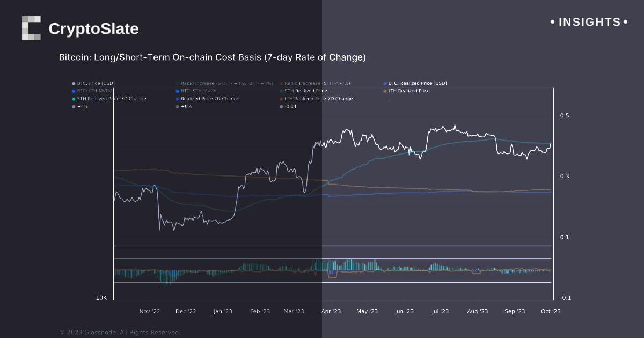Click the +4% legend dot
Screen dimensions: 644x338
click(74, 107)
